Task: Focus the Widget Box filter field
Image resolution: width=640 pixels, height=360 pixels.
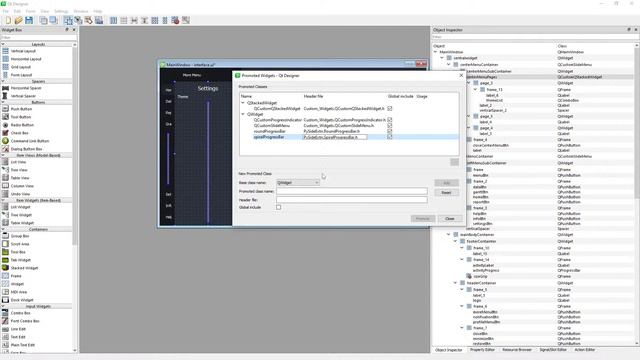Action: coord(38,38)
